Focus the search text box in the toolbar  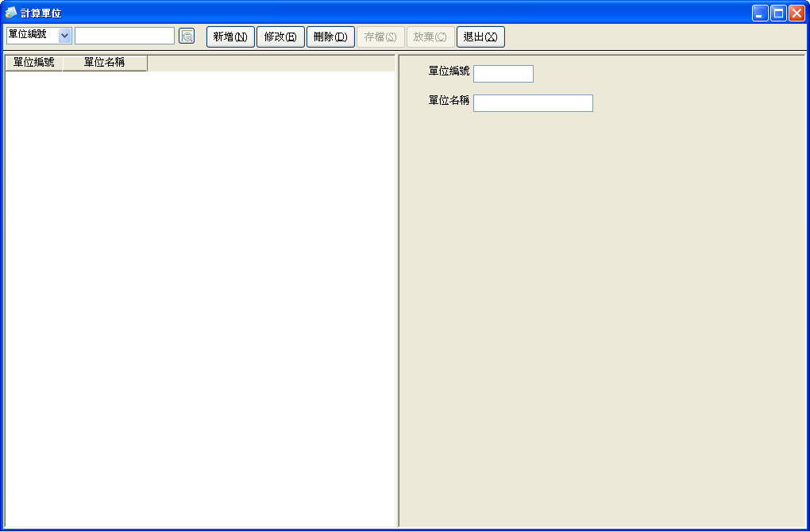125,36
